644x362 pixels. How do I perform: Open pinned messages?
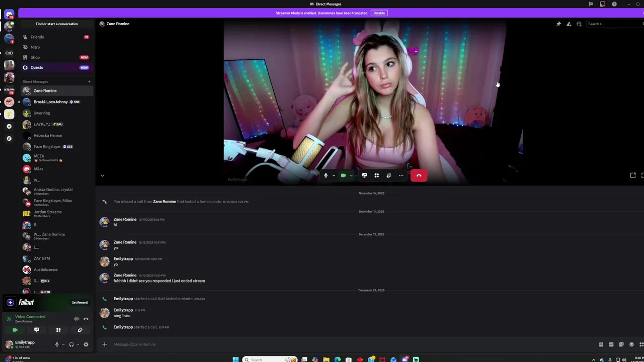[x=558, y=24]
